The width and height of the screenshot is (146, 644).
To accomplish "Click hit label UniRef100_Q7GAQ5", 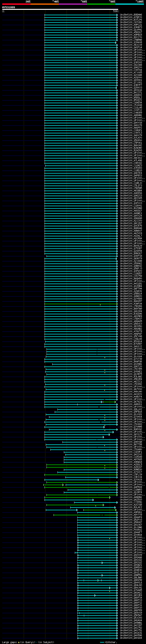I will tap(131, 590).
